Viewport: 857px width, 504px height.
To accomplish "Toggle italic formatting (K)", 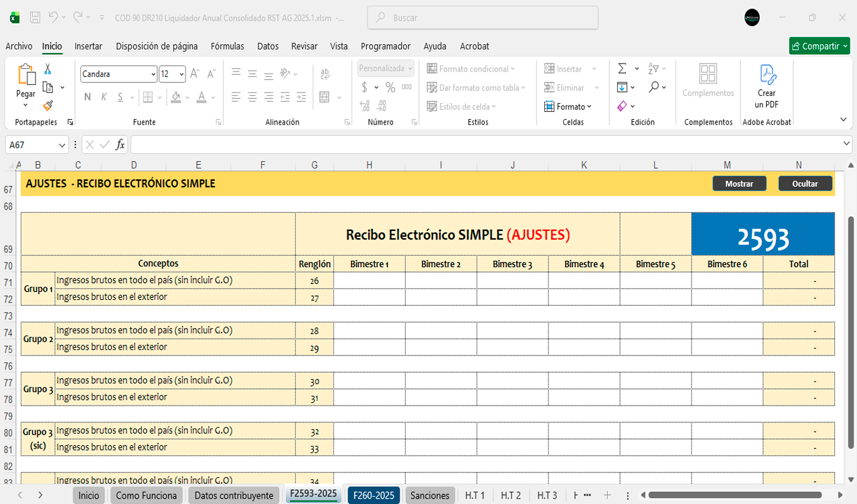I will 104,97.
